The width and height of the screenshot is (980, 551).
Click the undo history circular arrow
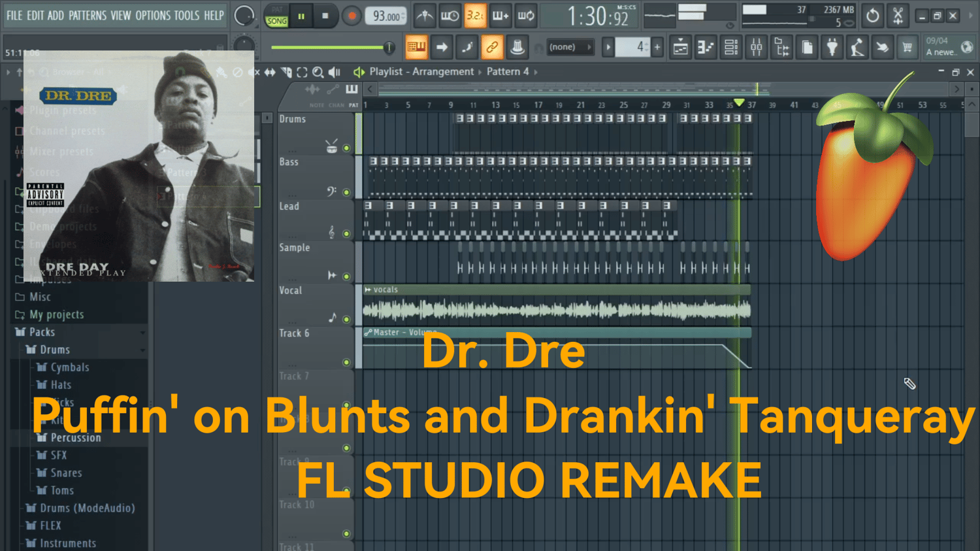tap(873, 16)
